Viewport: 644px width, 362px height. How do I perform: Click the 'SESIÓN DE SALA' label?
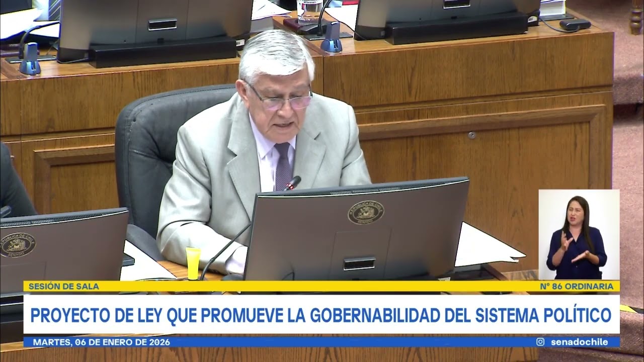64,286
